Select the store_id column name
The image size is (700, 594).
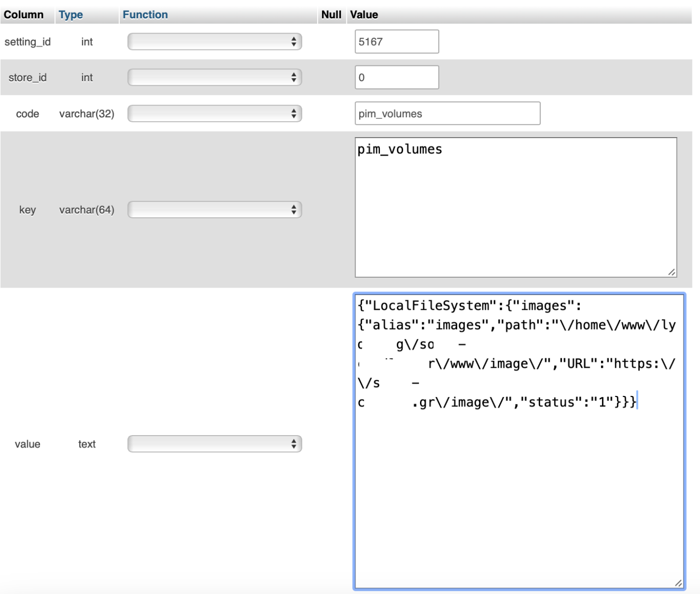(x=28, y=77)
